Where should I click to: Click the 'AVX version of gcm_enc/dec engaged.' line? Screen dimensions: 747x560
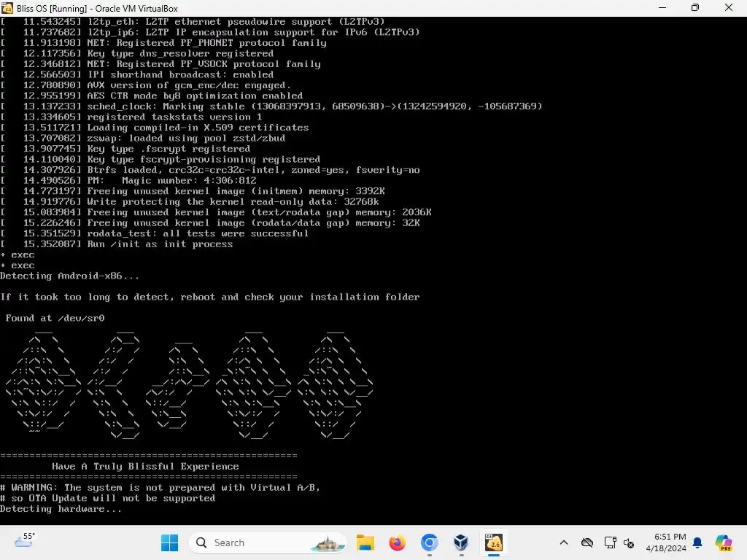click(146, 85)
